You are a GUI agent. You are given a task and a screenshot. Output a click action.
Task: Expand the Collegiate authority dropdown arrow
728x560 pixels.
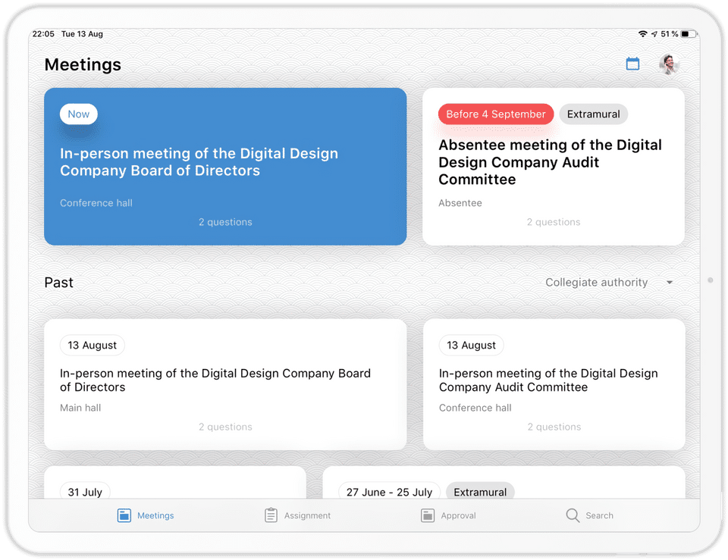pyautogui.click(x=670, y=282)
